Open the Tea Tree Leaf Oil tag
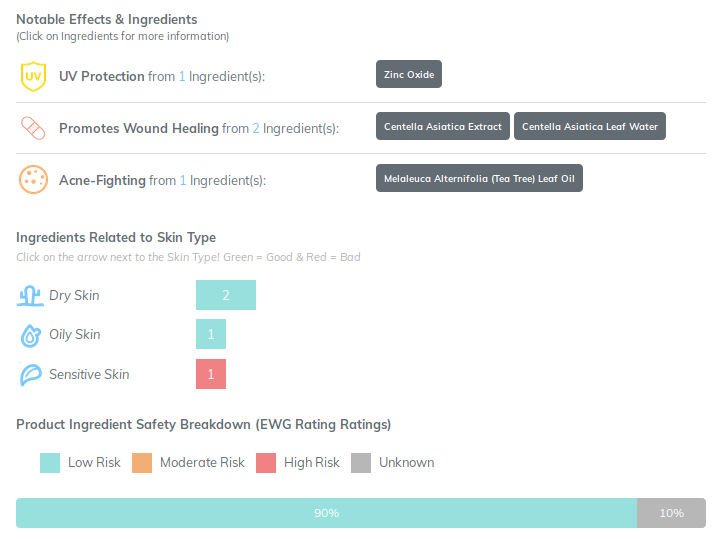This screenshot has height=539, width=714. coord(479,179)
